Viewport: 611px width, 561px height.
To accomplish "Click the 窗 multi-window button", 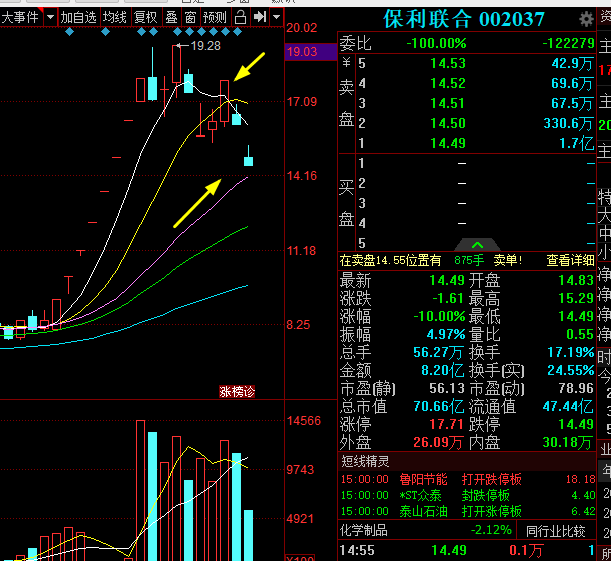I will [190, 18].
